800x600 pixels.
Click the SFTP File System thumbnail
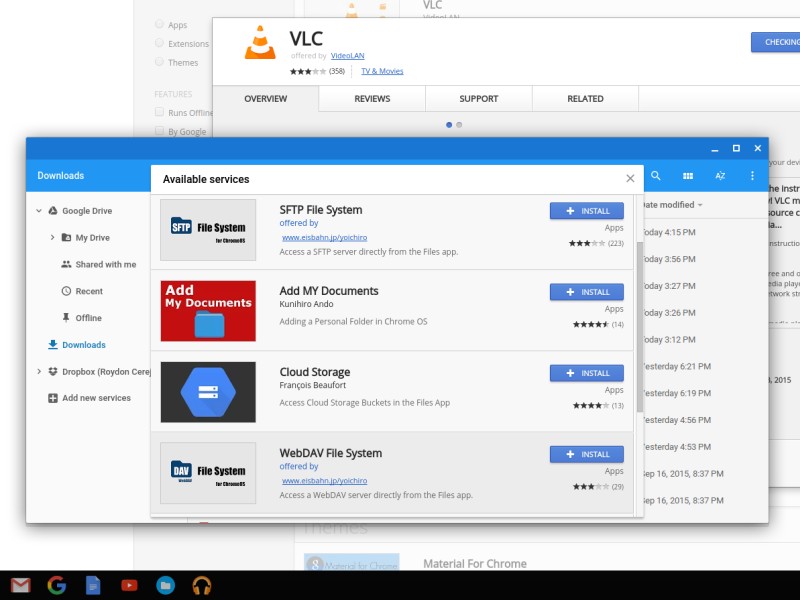[x=208, y=230]
